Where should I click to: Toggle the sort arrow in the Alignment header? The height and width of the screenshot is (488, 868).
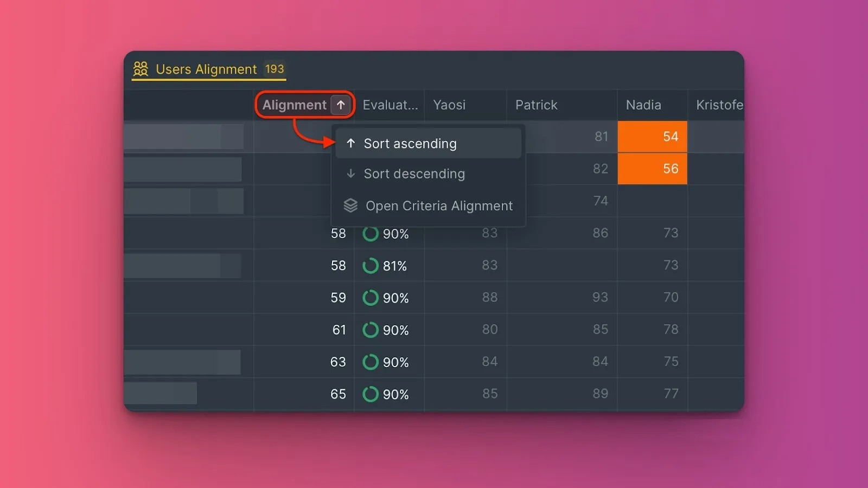coord(341,105)
